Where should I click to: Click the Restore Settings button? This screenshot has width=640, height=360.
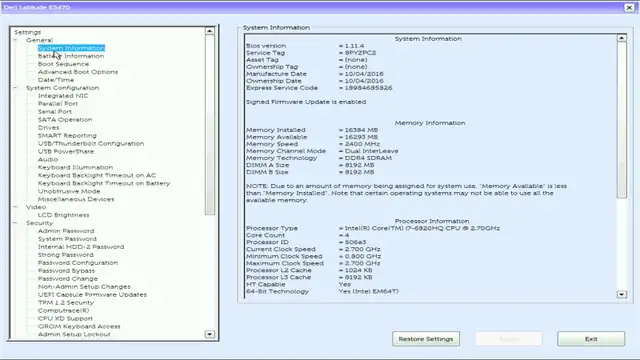(x=426, y=339)
